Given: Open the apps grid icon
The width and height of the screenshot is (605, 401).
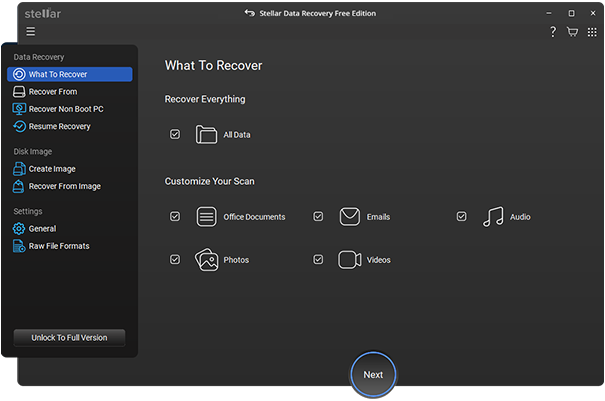Looking at the screenshot, I should tap(592, 32).
